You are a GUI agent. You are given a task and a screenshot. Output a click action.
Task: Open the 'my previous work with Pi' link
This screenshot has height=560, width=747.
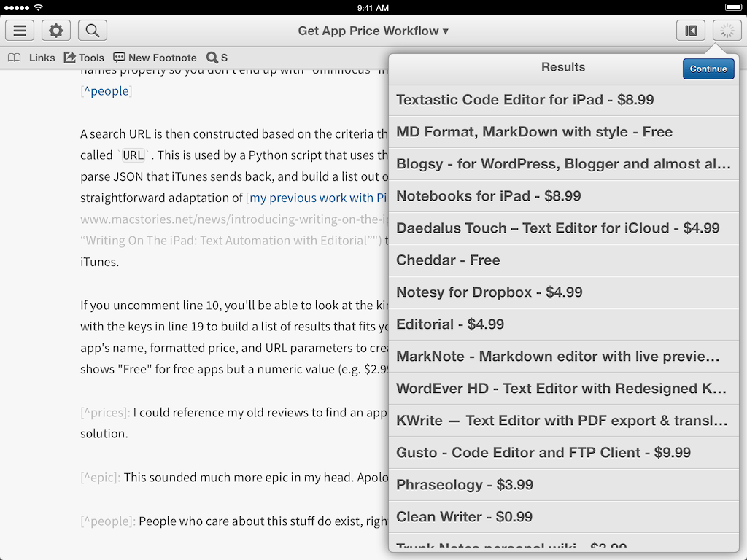click(x=318, y=198)
